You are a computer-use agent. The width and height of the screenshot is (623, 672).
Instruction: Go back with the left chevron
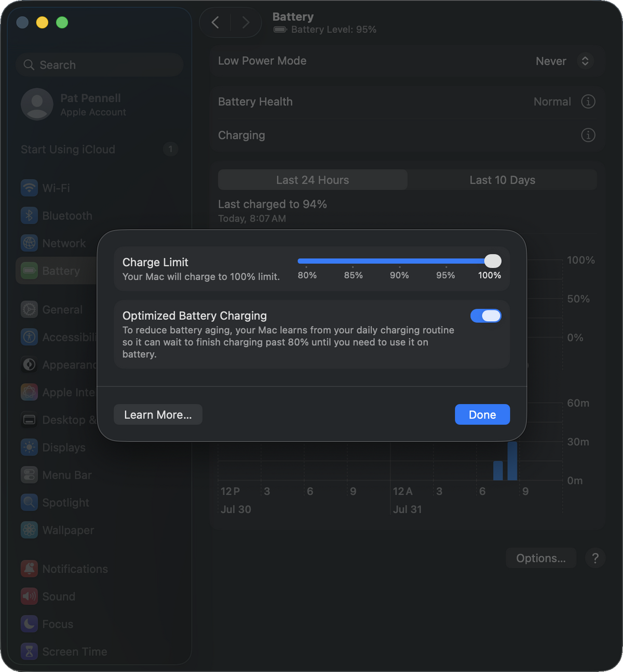tap(215, 22)
